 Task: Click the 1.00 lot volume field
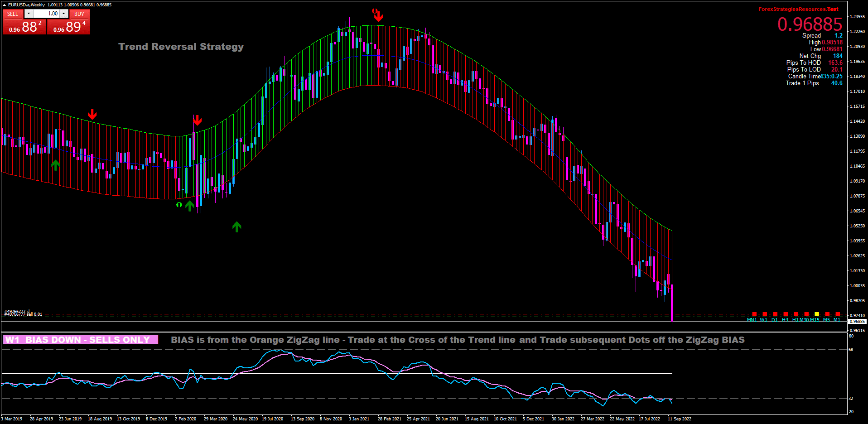[x=47, y=14]
